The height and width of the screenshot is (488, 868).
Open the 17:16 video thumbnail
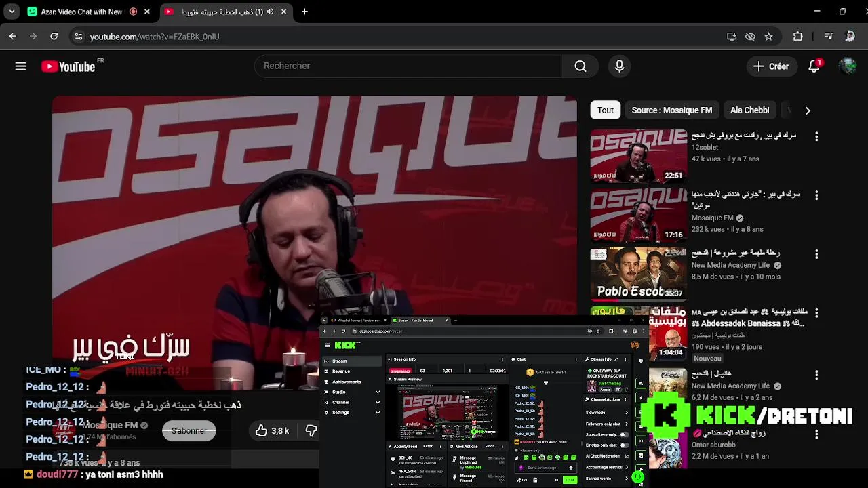pos(639,216)
